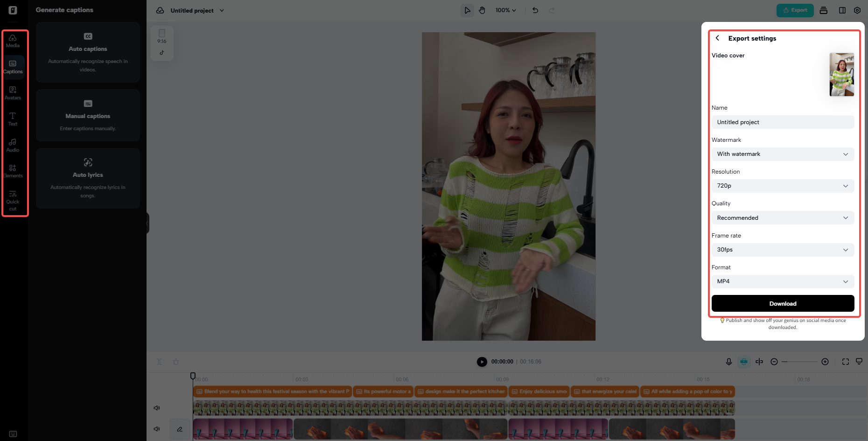Open the Text panel from the sidebar
Screen dimensions: 868x441
pos(13,119)
